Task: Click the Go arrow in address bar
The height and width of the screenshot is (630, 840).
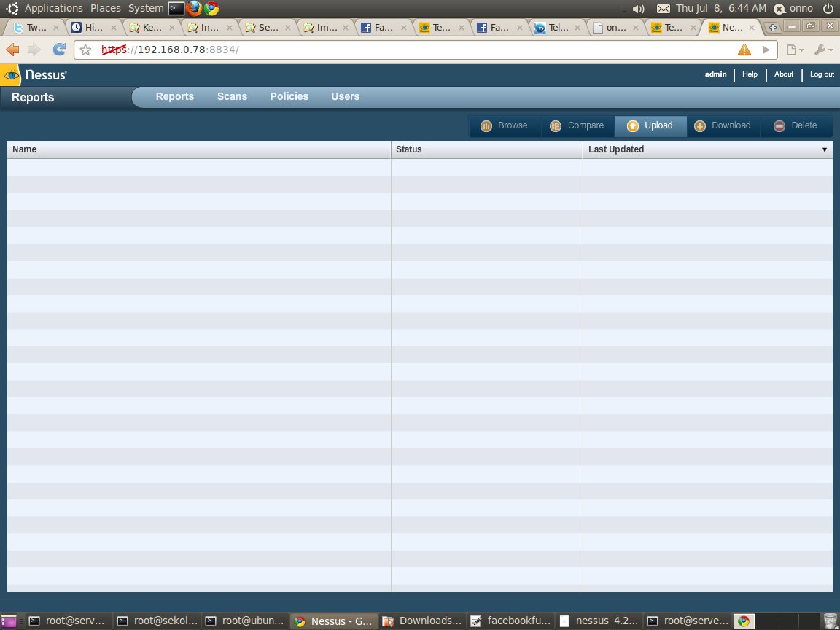Action: coord(766,50)
